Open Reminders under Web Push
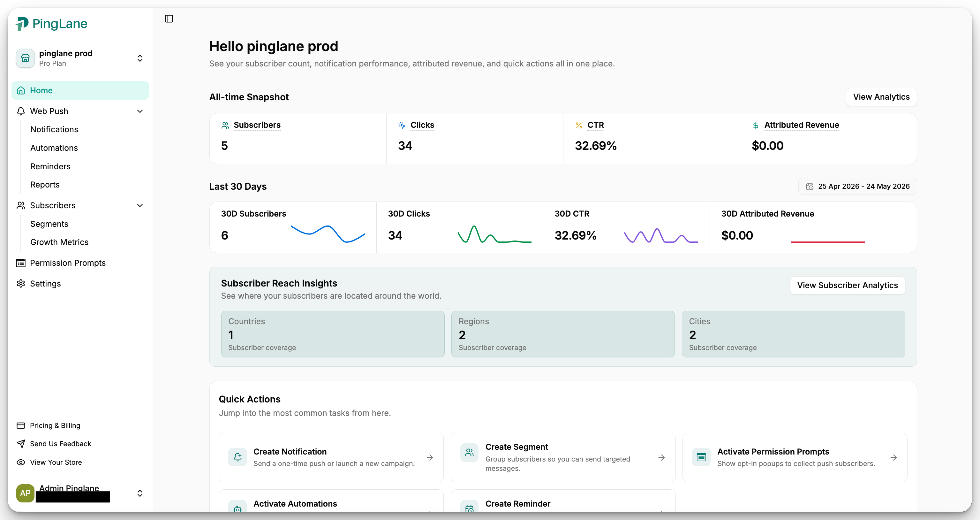980x520 pixels. [50, 166]
